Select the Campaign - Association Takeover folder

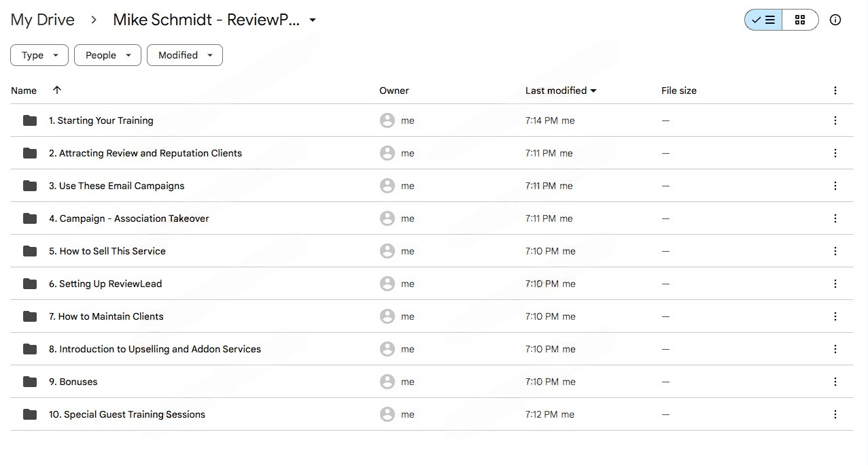tap(129, 218)
